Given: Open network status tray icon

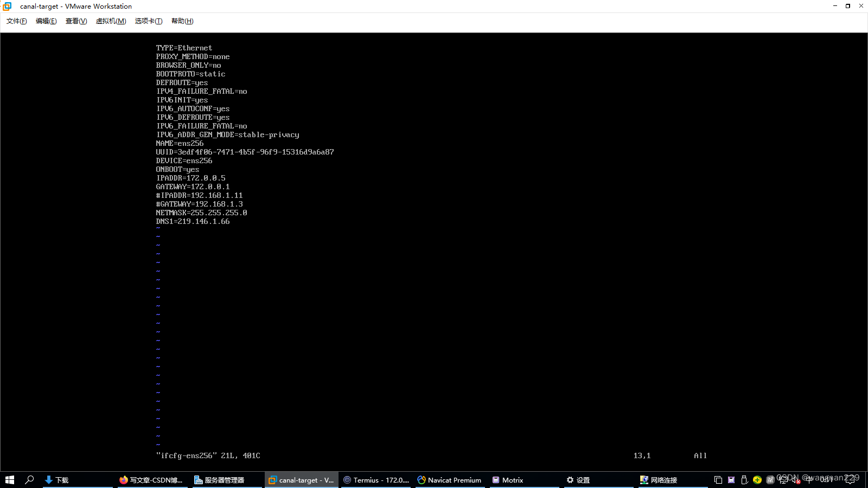Looking at the screenshot, I should (x=783, y=480).
